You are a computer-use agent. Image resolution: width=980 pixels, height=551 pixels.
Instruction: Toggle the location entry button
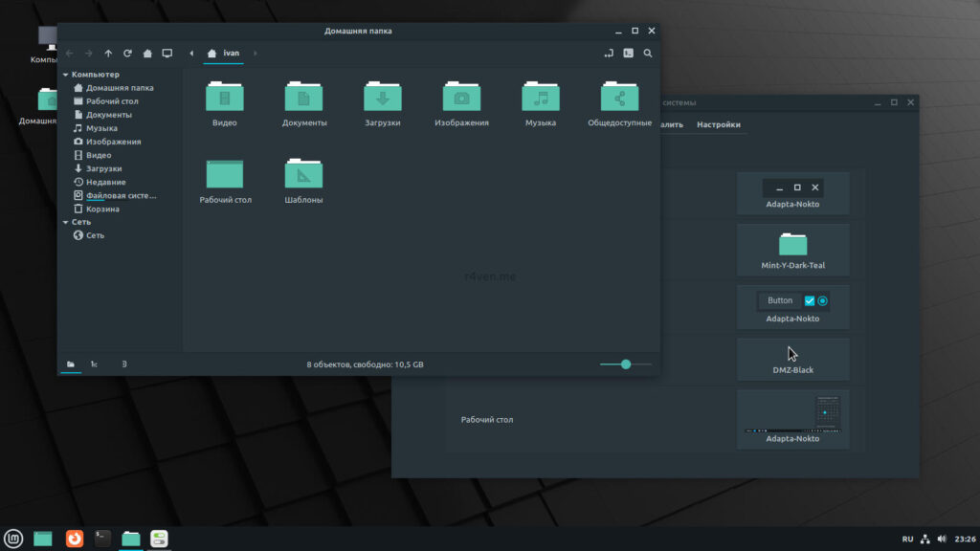point(608,54)
